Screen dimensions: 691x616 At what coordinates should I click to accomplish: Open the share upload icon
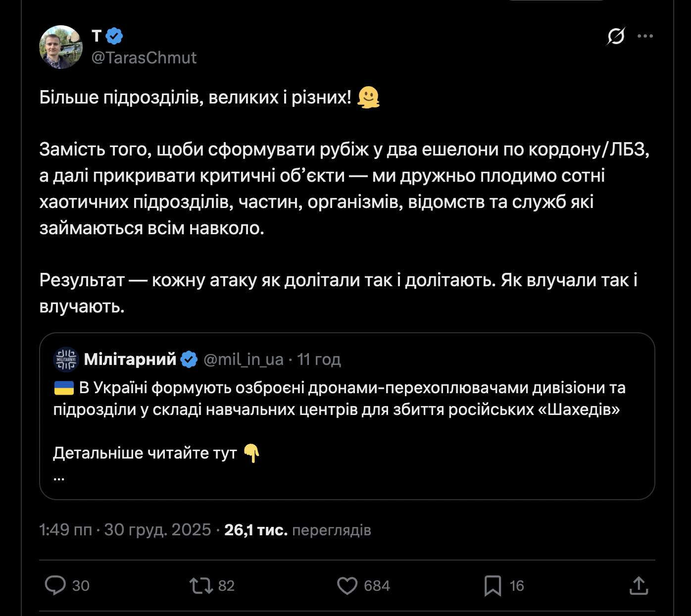639,585
